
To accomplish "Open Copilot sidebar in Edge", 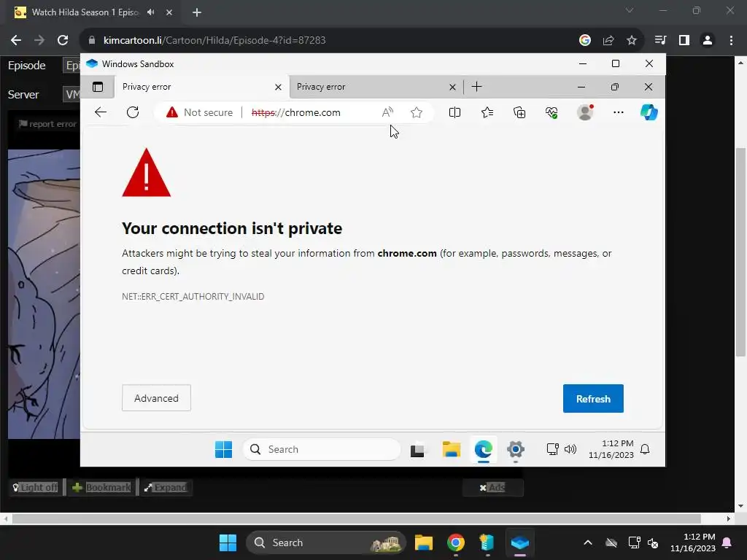I will pos(649,112).
